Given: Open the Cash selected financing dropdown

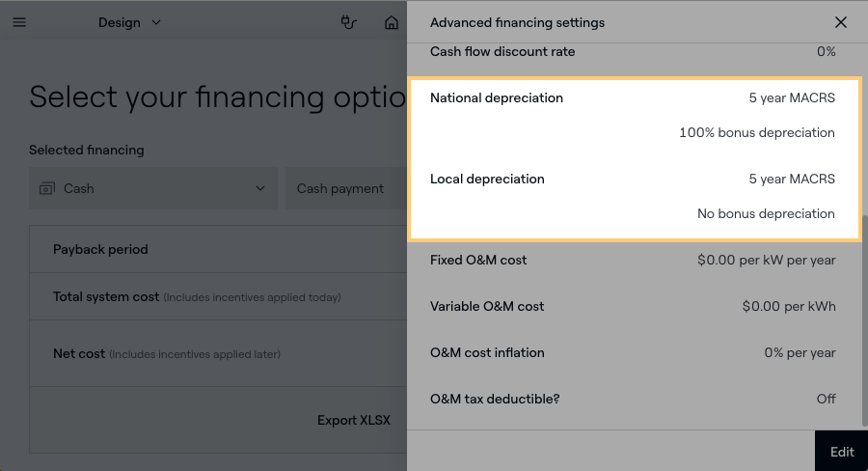Looking at the screenshot, I should tap(152, 188).
